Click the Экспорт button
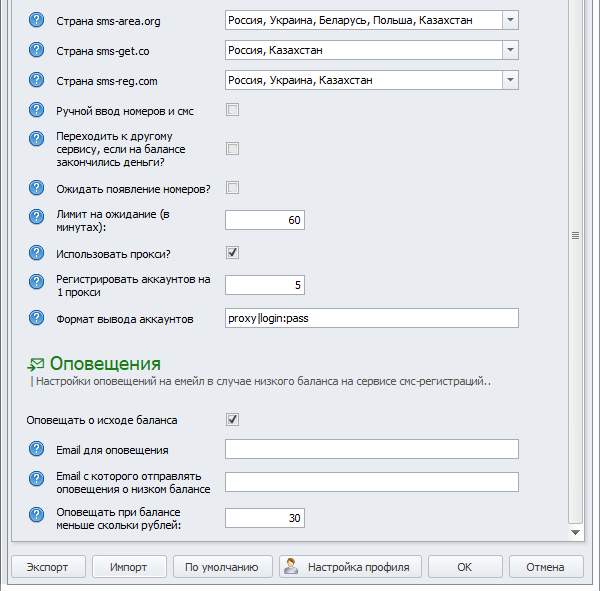600x591 pixels. pyautogui.click(x=48, y=567)
